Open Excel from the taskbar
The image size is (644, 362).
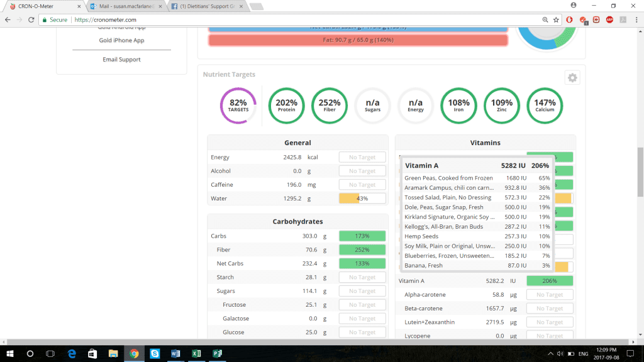(x=196, y=353)
